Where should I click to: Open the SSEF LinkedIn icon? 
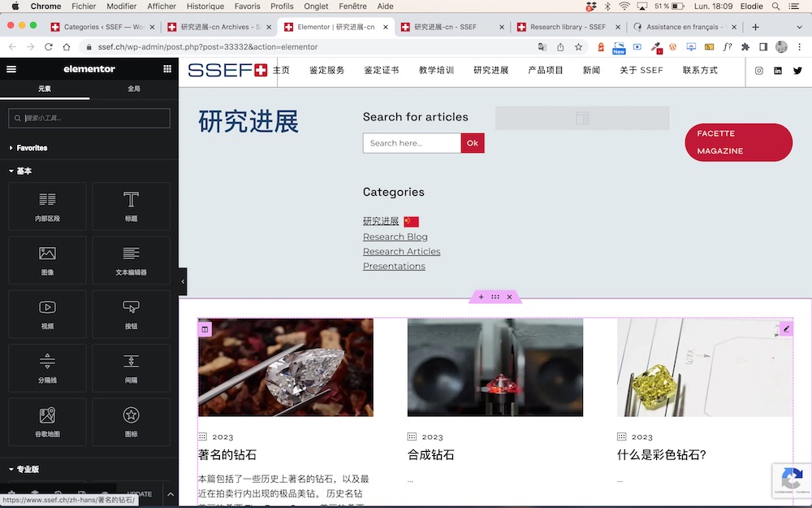coord(778,71)
